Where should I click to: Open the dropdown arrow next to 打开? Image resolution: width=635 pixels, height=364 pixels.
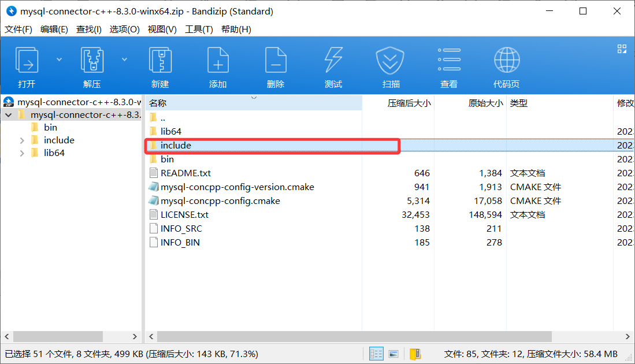(x=59, y=60)
